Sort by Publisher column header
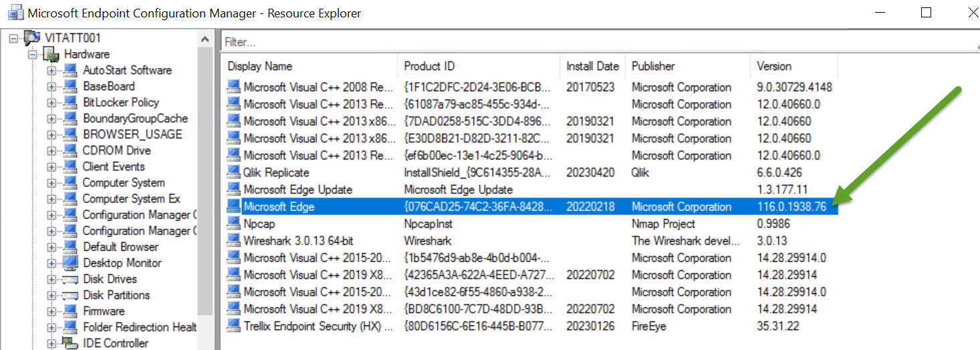 coord(688,66)
